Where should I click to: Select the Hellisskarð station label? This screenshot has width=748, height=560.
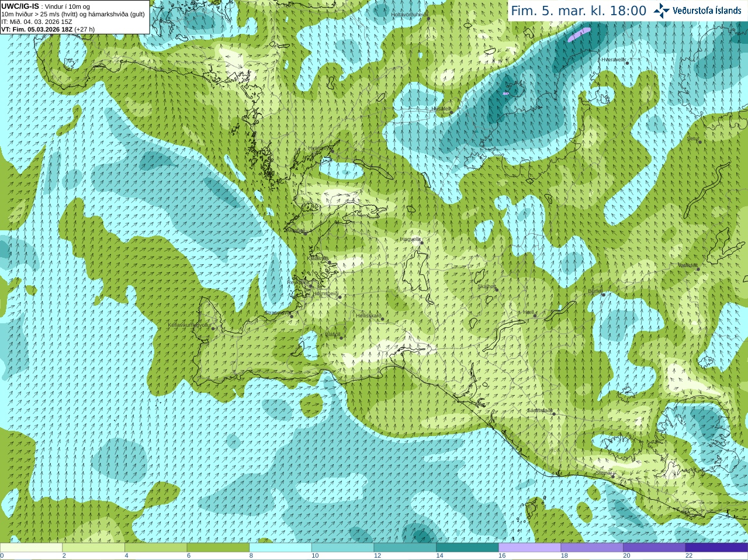point(368,316)
